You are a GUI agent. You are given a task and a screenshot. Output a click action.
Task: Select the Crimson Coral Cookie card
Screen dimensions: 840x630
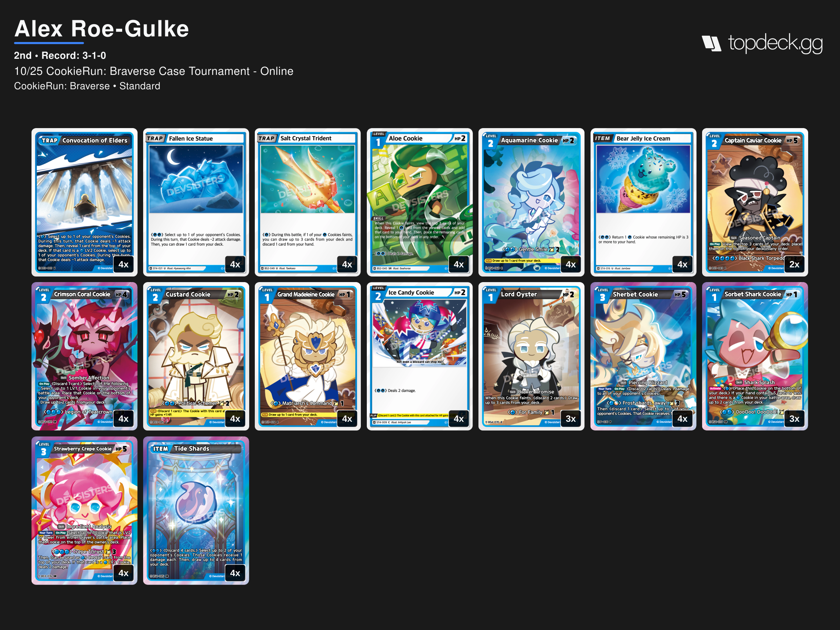pos(84,356)
